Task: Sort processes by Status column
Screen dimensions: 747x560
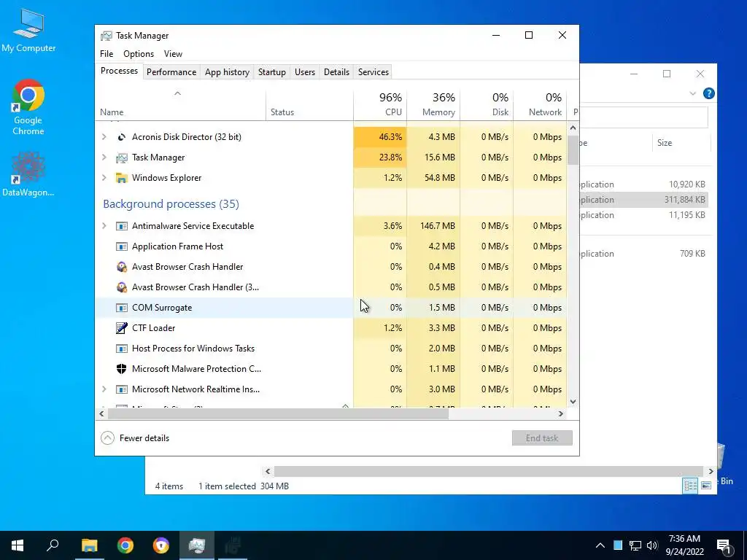Action: [x=309, y=105]
